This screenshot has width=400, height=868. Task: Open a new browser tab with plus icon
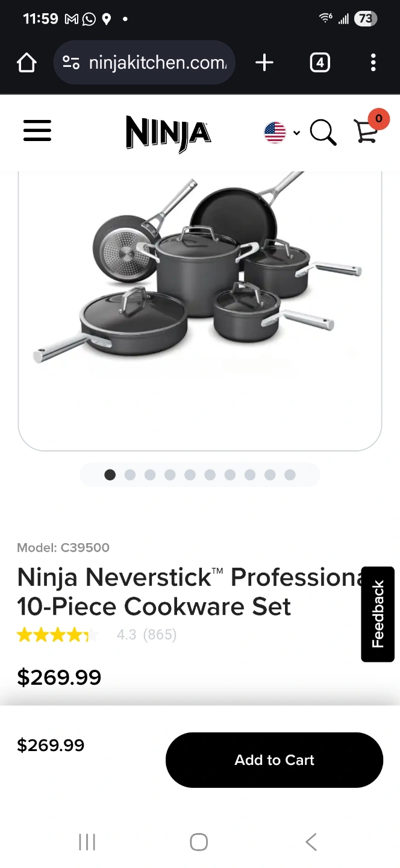[x=264, y=63]
